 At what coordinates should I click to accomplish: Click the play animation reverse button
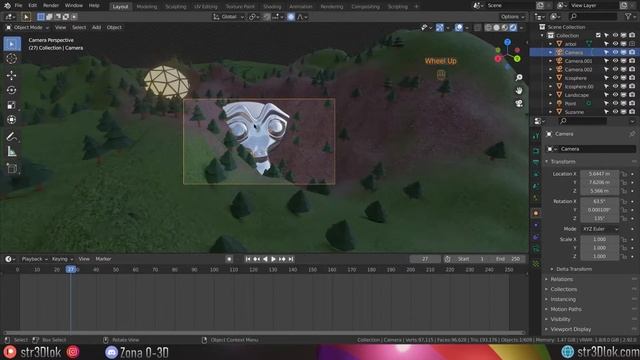[x=265, y=259]
